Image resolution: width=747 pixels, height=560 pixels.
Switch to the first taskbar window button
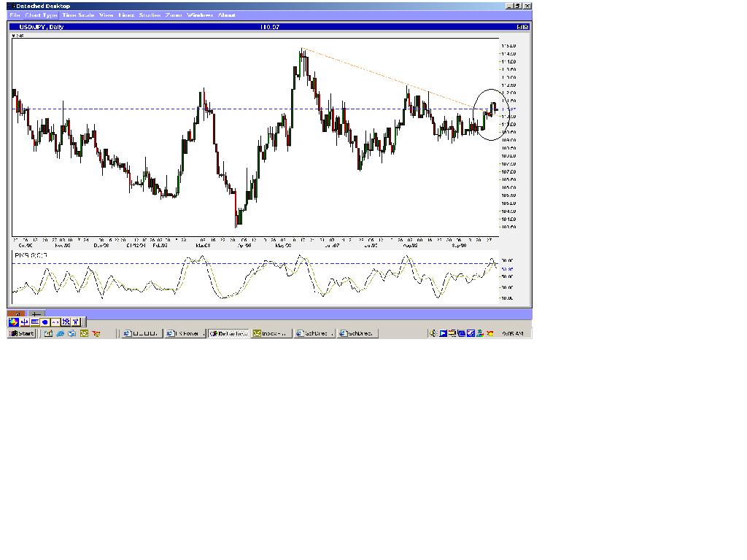coord(142,333)
